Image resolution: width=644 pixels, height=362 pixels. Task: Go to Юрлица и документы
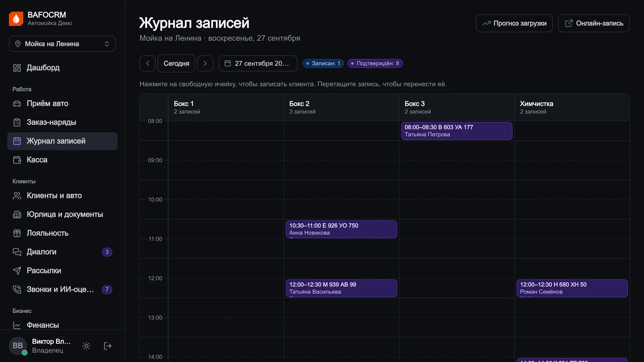click(62, 215)
